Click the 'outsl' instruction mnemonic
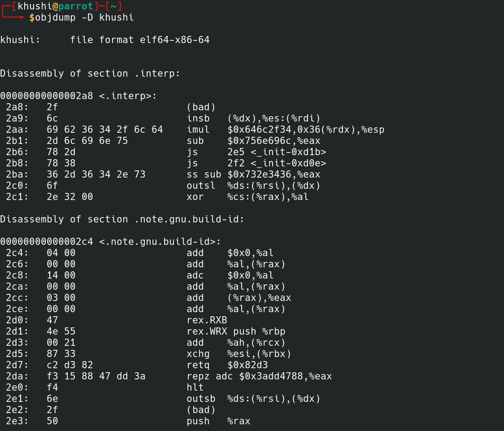Viewport: 504px width, 431px height. tap(201, 186)
